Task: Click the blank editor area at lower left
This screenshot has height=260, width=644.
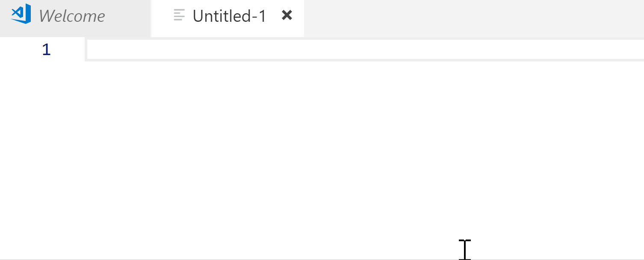Action: [128, 231]
